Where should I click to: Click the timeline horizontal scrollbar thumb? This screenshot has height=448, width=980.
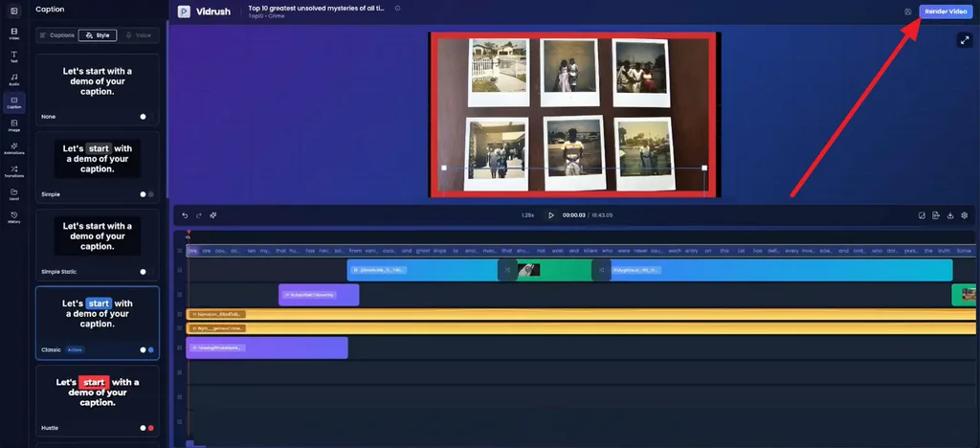[196, 443]
